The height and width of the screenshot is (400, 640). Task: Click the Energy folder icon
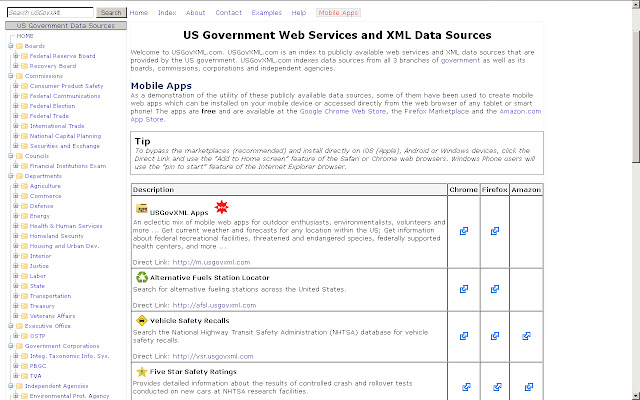[x=24, y=216]
